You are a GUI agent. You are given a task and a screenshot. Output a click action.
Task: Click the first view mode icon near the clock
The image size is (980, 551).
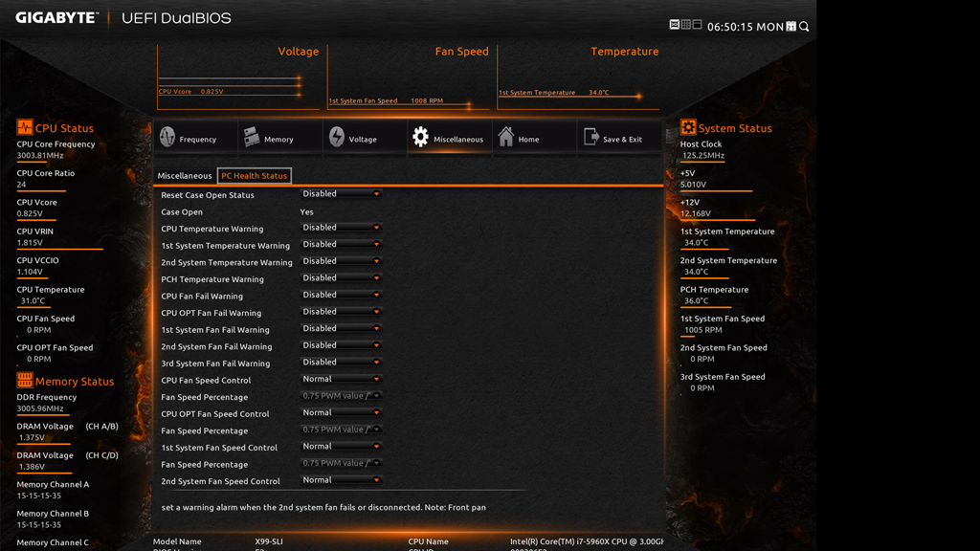click(x=675, y=25)
